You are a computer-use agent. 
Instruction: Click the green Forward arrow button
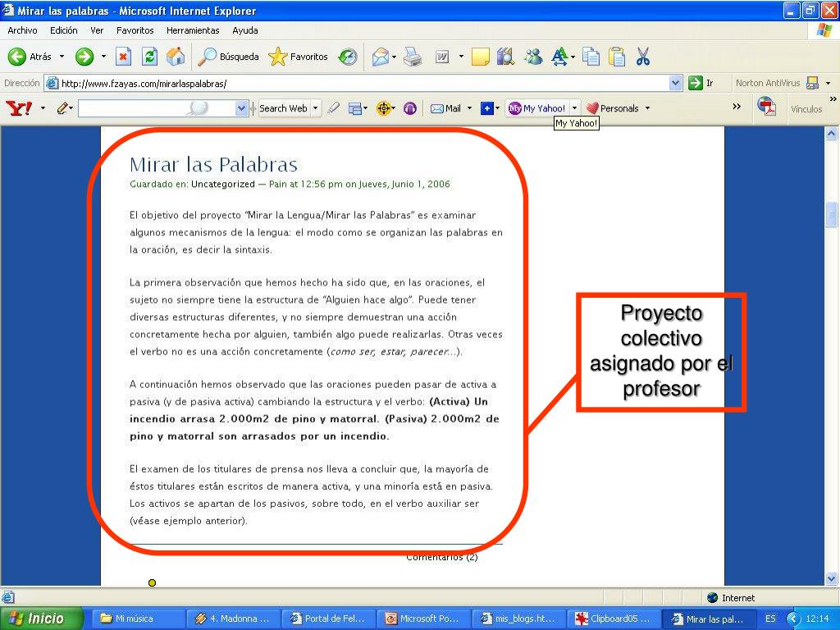pos(84,57)
